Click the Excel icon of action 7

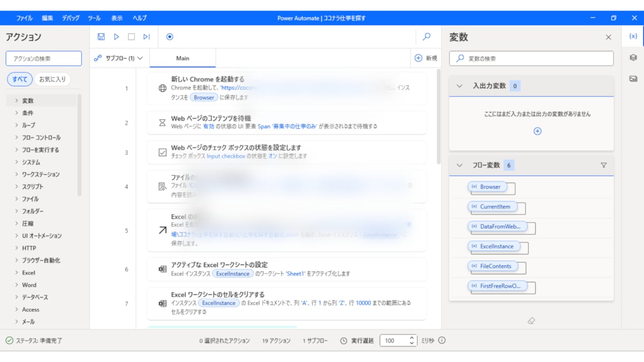[x=163, y=303]
